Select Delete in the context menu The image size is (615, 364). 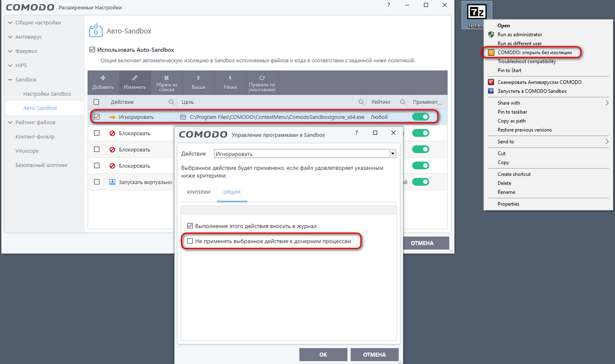tap(504, 183)
